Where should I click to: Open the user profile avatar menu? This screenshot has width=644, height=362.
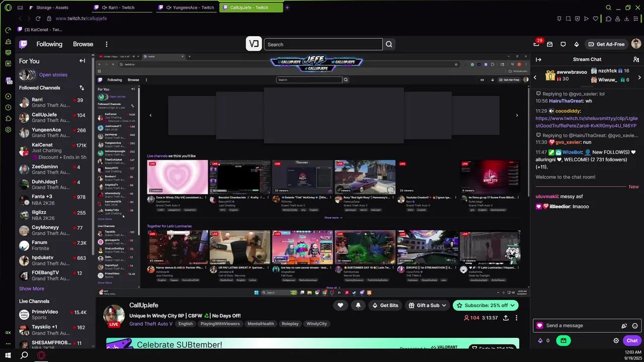coord(636,44)
